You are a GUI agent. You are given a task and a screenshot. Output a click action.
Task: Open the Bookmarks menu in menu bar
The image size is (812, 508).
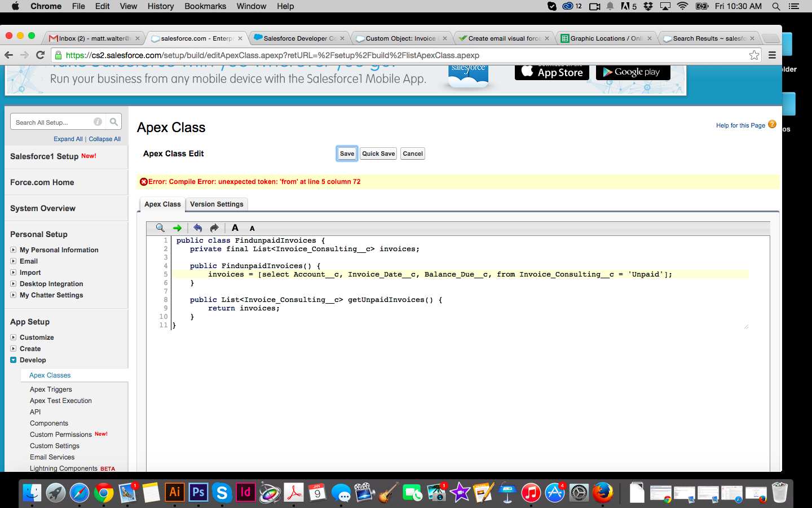tap(205, 6)
